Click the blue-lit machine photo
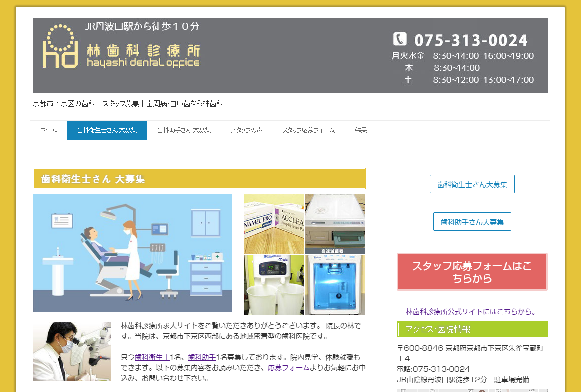Image resolution: width=581 pixels, height=392 pixels. coord(335,285)
